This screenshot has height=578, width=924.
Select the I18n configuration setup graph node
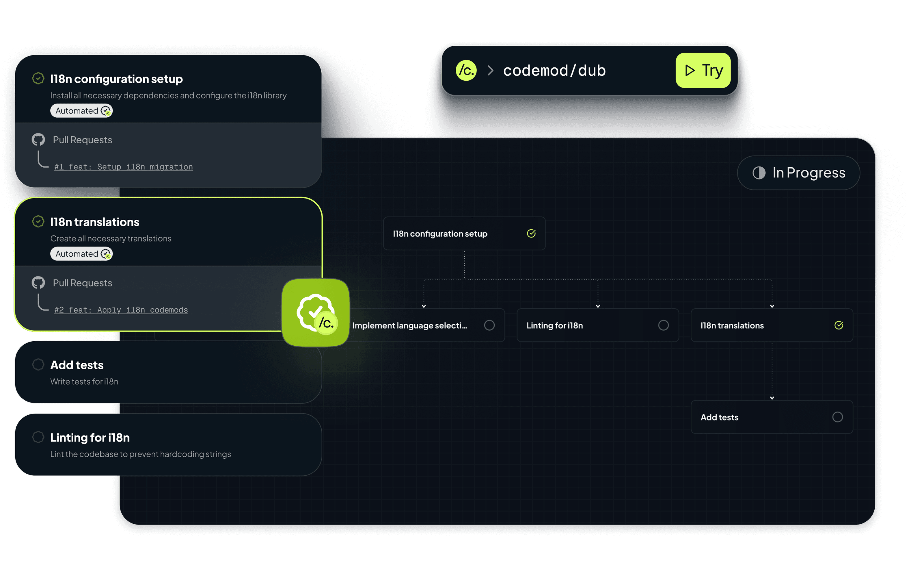pos(464,234)
